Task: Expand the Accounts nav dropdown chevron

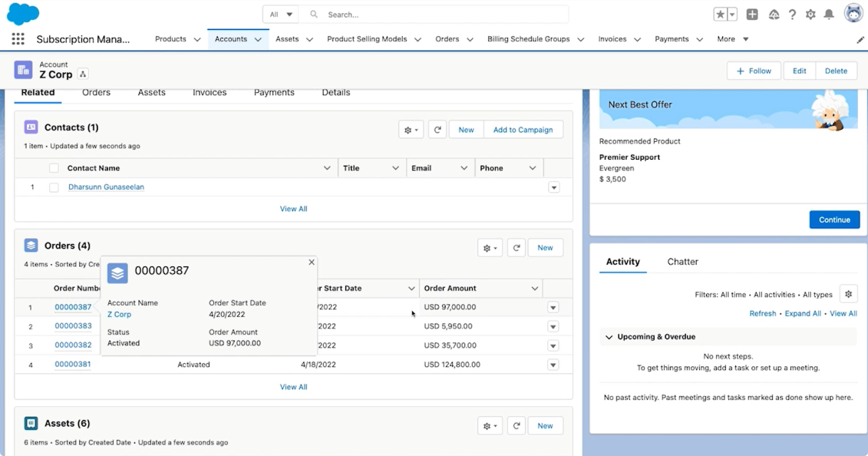Action: (258, 39)
